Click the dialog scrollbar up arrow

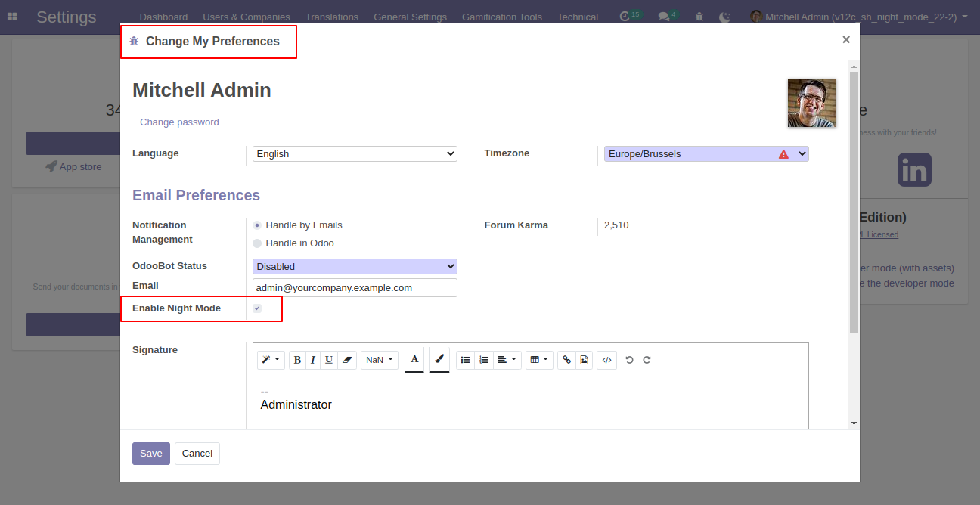pyautogui.click(x=854, y=67)
